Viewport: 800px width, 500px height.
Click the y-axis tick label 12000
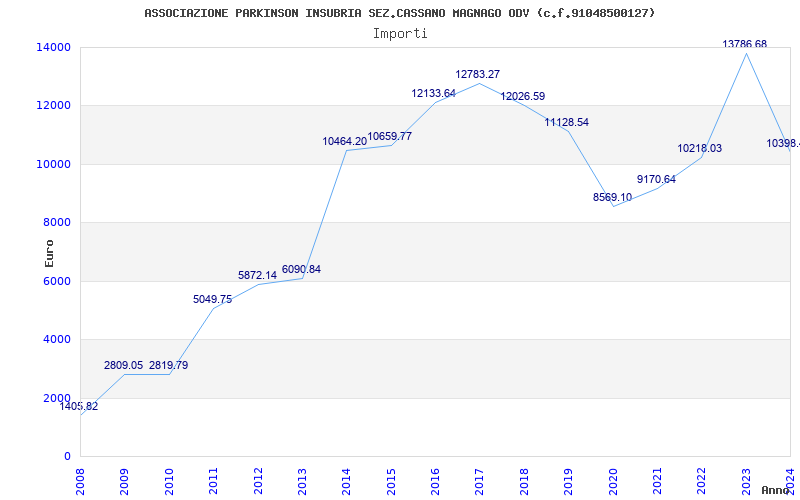pyautogui.click(x=53, y=106)
